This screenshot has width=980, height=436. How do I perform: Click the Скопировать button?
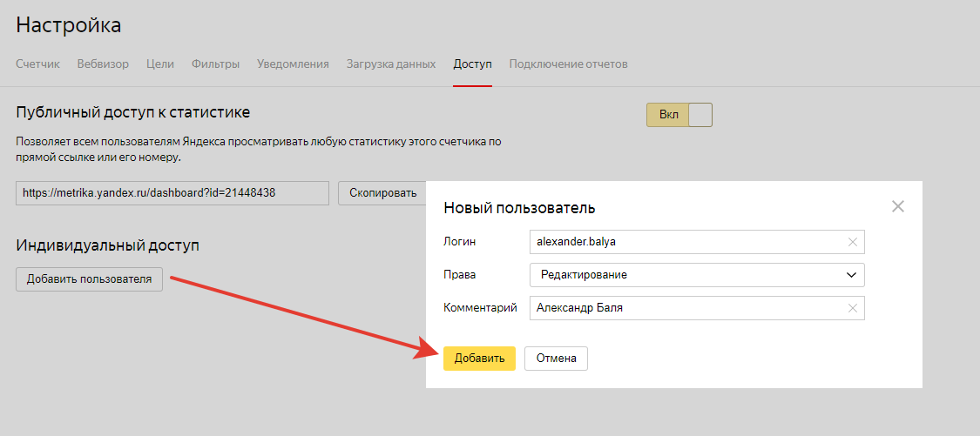(382, 193)
